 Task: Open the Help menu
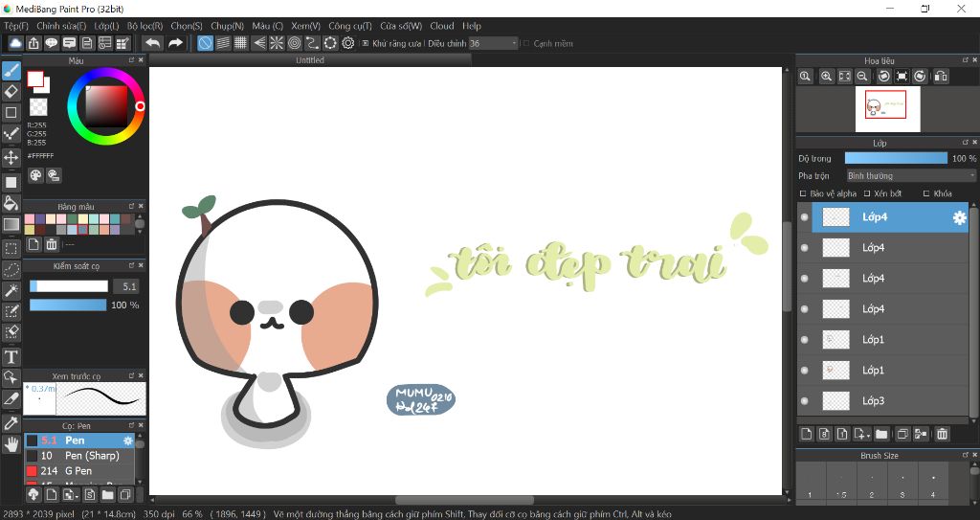tap(471, 26)
